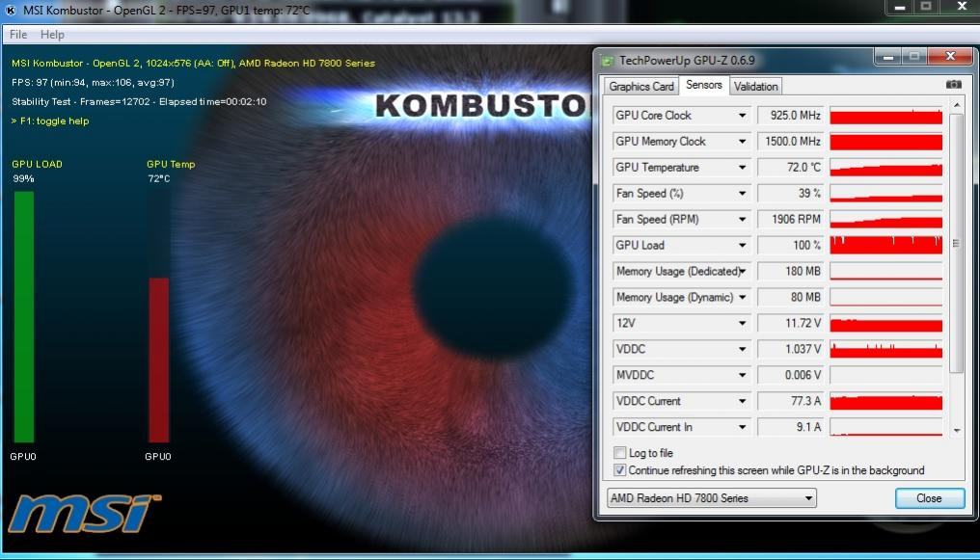This screenshot has height=560, width=980.
Task: Click the red GPU Temp bar
Action: tap(159, 360)
